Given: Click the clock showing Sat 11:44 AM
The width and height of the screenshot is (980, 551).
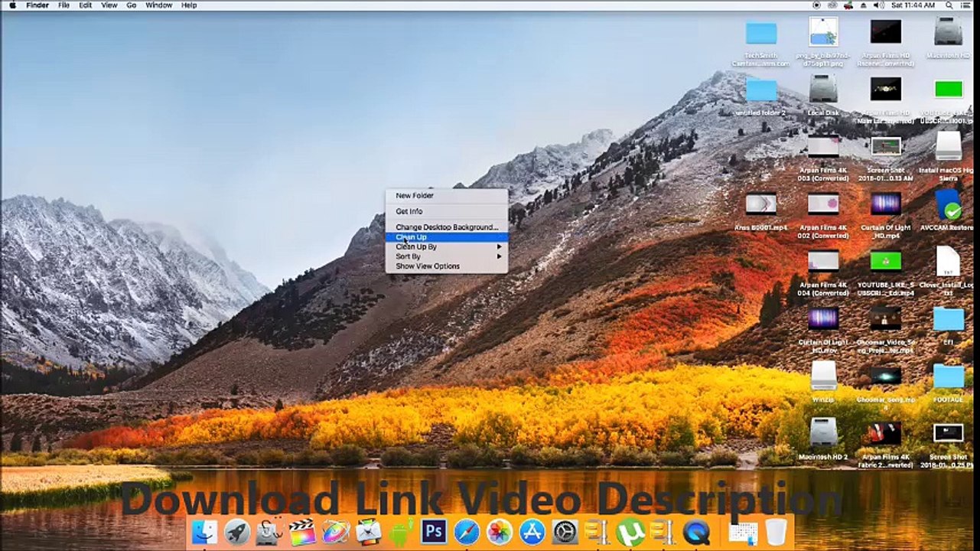Looking at the screenshot, I should click(913, 5).
